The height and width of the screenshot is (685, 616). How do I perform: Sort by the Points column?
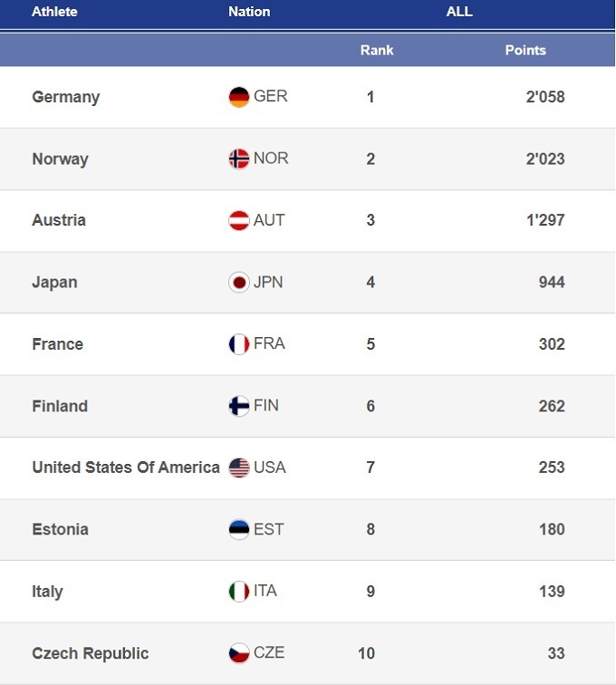click(525, 50)
